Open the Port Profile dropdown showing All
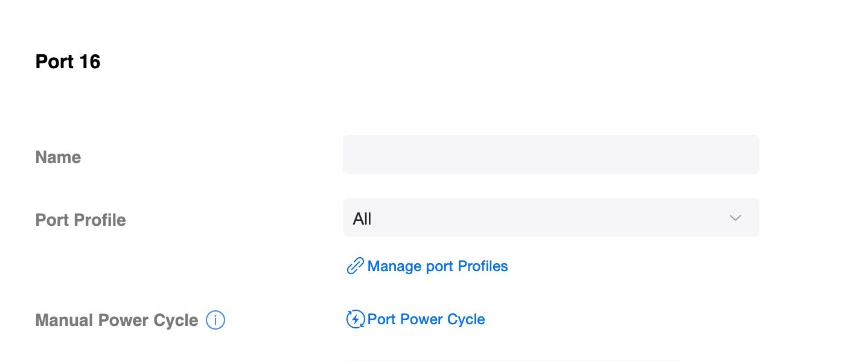 click(x=550, y=218)
